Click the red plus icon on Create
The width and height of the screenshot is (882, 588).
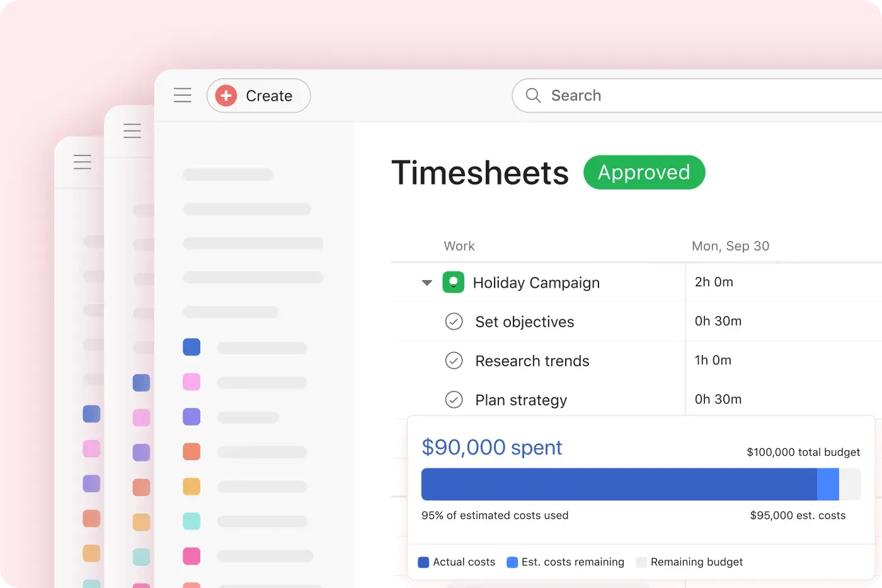tap(225, 95)
